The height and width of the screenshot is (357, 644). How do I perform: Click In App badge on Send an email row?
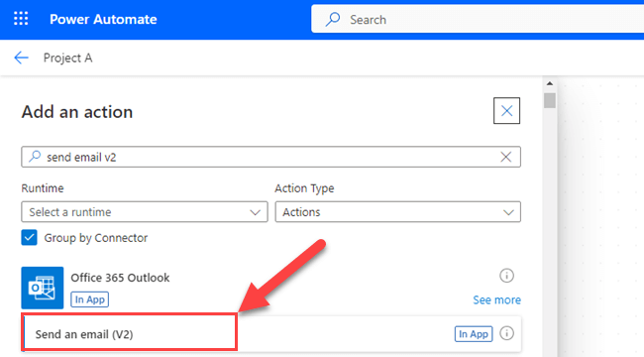click(x=474, y=334)
